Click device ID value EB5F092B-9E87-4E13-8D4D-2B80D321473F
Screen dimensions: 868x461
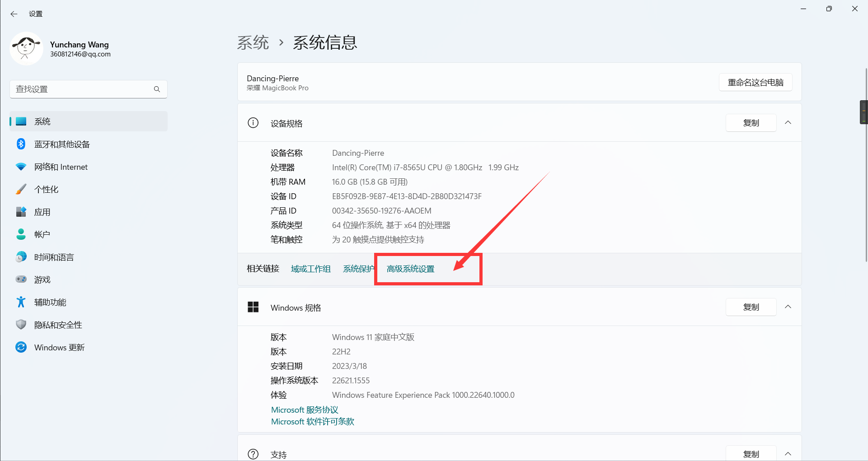pos(407,196)
